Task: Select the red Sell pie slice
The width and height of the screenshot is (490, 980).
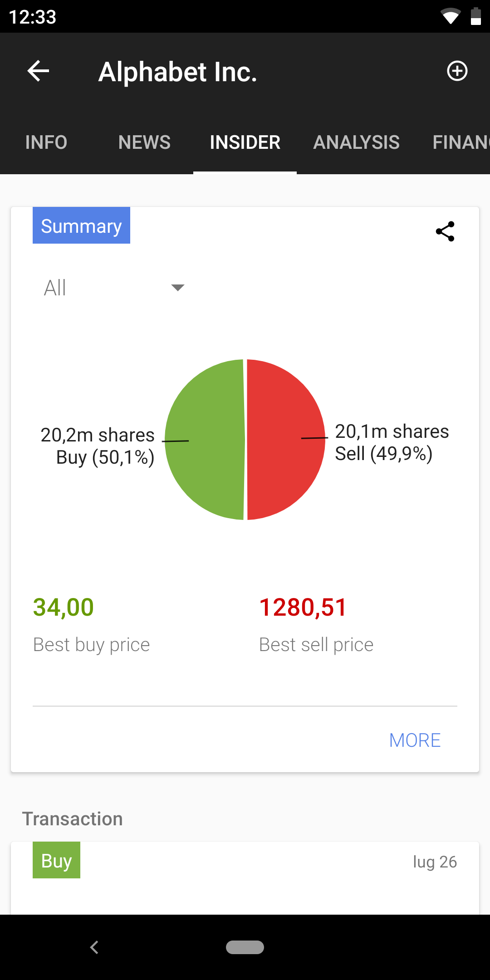Action: tap(284, 440)
